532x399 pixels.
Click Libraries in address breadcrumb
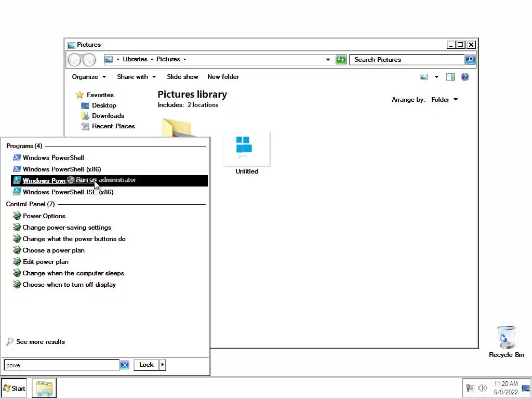[135, 59]
